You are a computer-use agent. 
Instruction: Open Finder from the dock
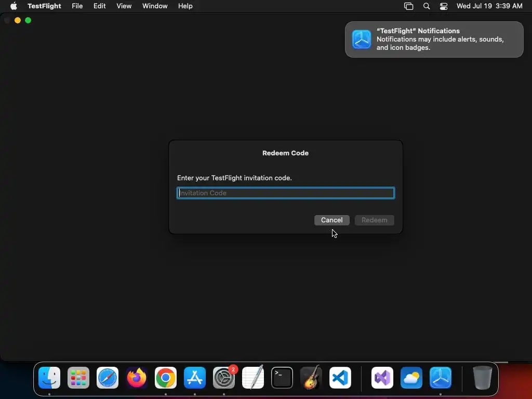49,378
